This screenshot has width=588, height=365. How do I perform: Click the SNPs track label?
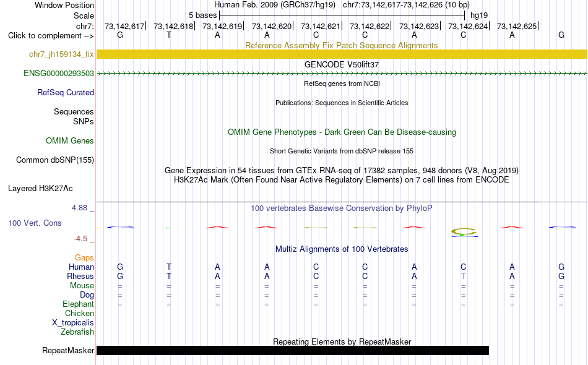coord(84,121)
